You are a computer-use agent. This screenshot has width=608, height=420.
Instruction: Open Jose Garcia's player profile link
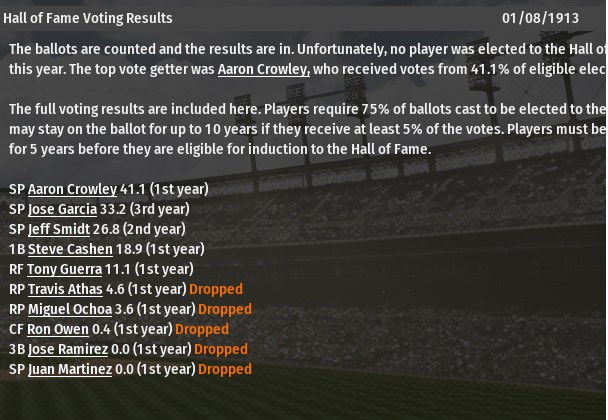pyautogui.click(x=62, y=209)
